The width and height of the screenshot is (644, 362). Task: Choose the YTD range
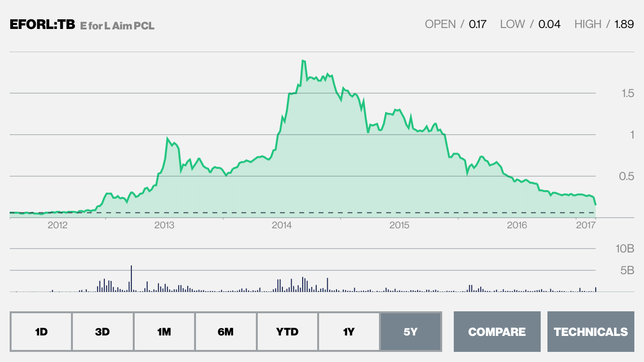287,332
